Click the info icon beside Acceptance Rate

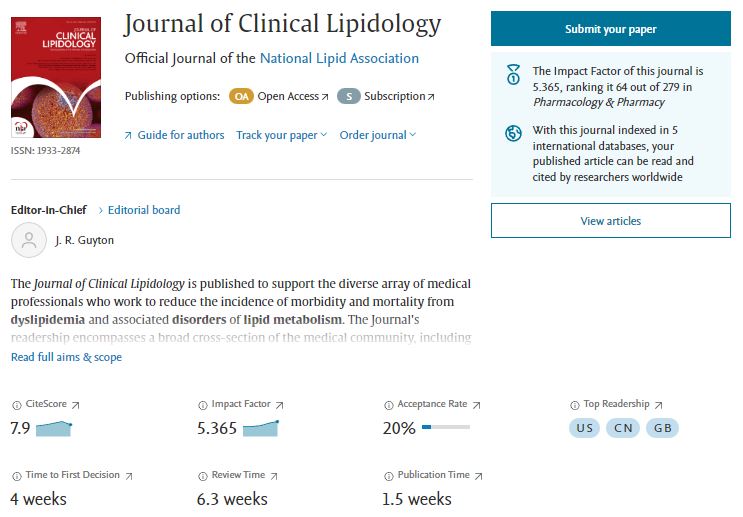(389, 405)
